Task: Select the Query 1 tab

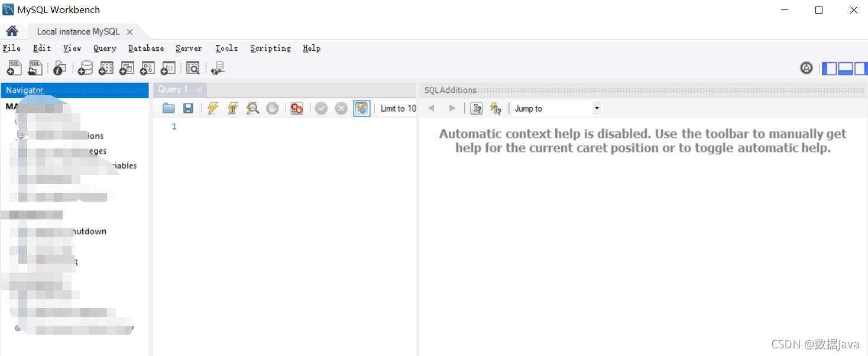Action: 173,89
